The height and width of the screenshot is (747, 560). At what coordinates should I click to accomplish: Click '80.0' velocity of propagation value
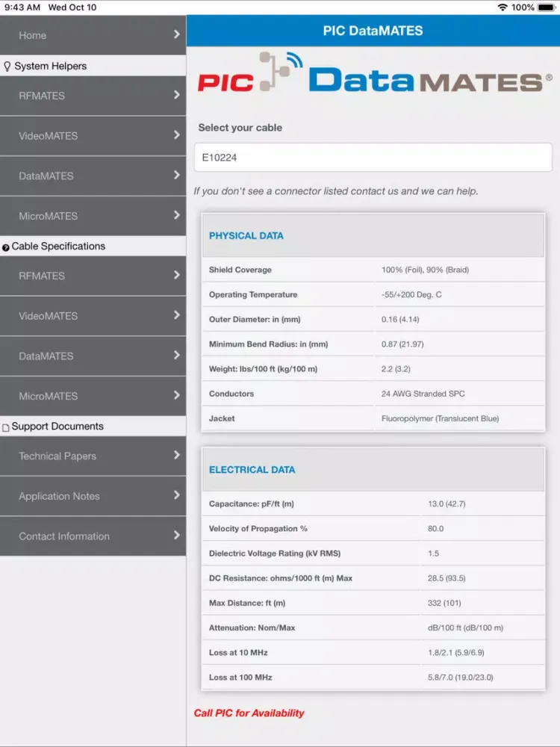[x=436, y=528]
